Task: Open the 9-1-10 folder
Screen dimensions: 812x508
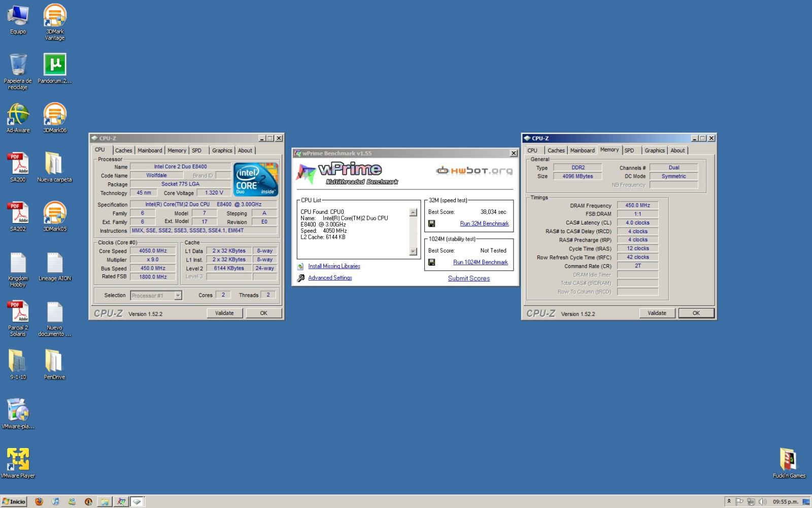Action: point(18,364)
